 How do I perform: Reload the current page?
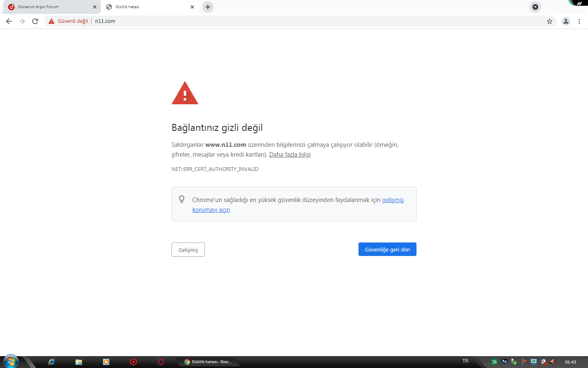point(35,21)
